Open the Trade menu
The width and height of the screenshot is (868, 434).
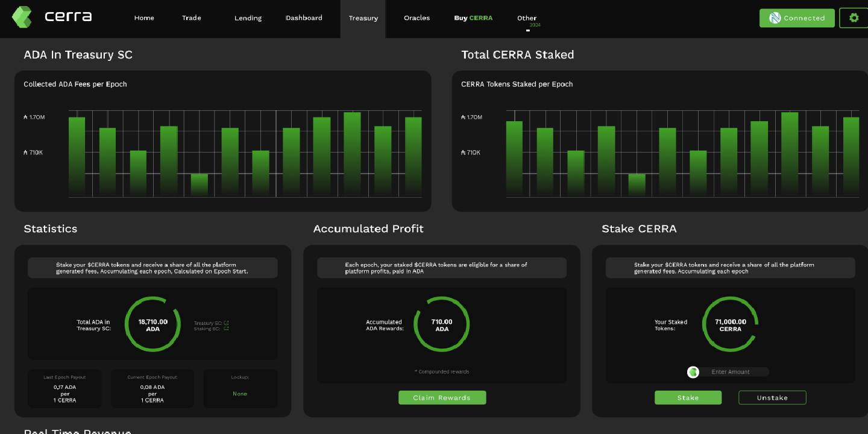tap(192, 18)
